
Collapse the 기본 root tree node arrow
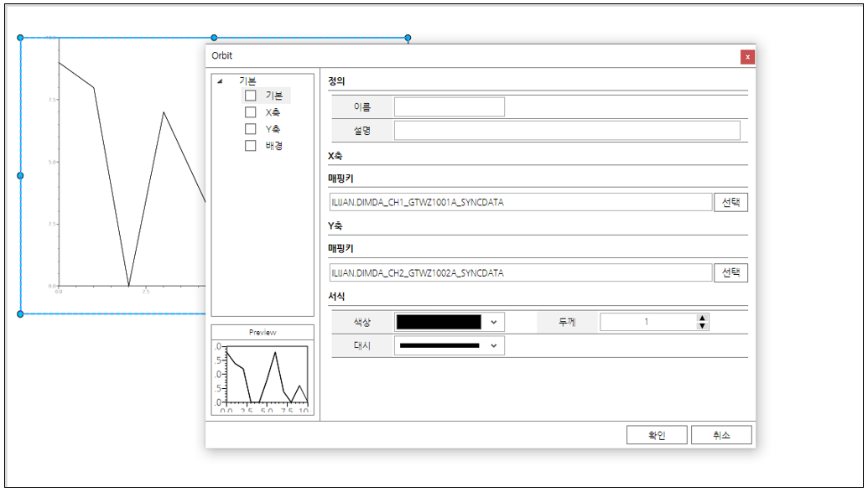[x=220, y=82]
